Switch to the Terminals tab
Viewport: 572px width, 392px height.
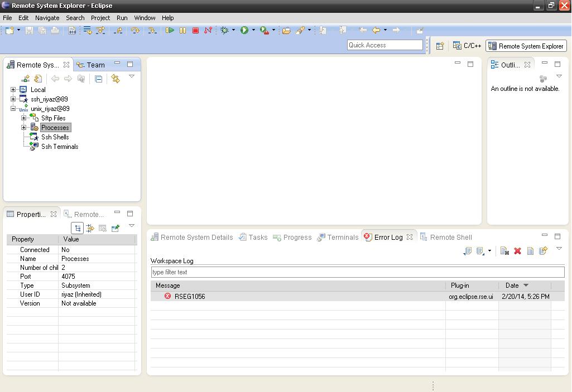[x=338, y=237]
